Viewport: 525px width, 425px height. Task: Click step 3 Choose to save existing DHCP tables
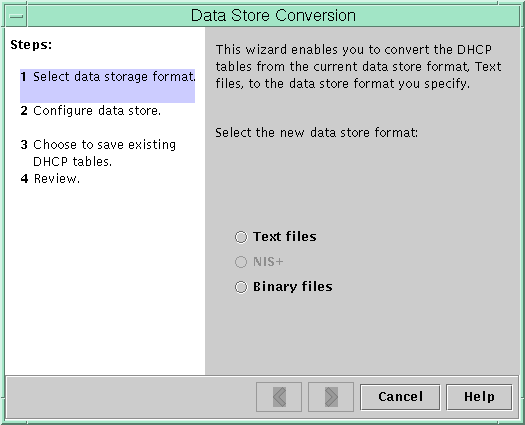[98, 153]
